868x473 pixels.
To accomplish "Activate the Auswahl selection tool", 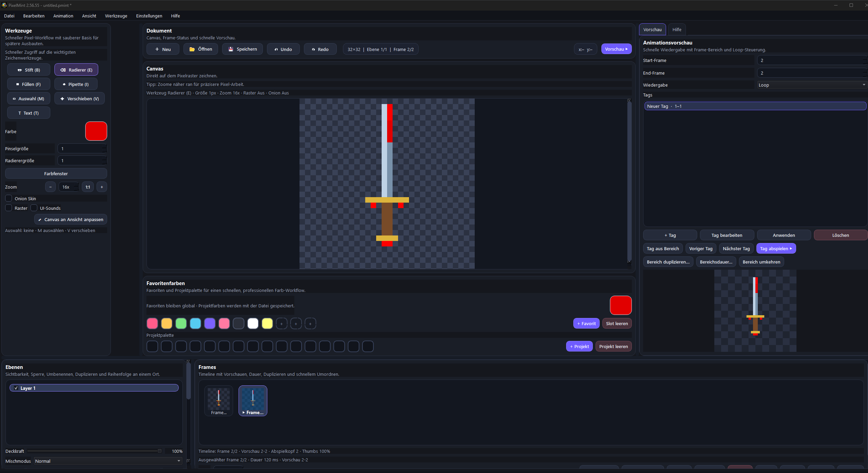I will click(29, 99).
